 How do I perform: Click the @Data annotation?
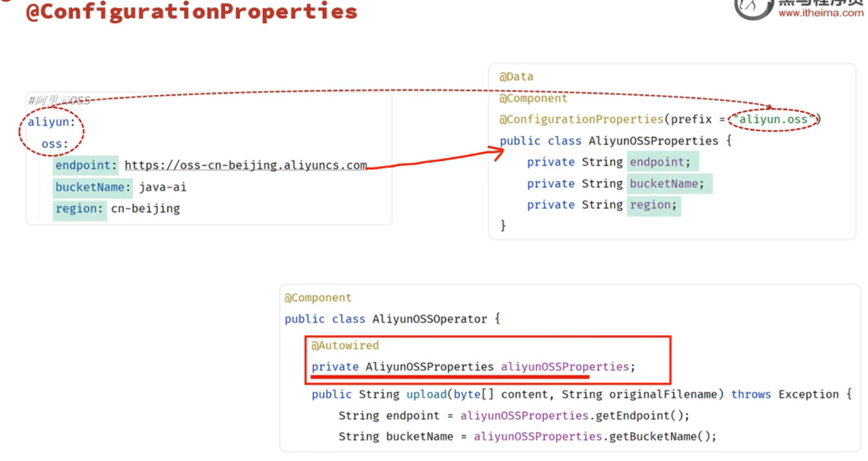(516, 77)
